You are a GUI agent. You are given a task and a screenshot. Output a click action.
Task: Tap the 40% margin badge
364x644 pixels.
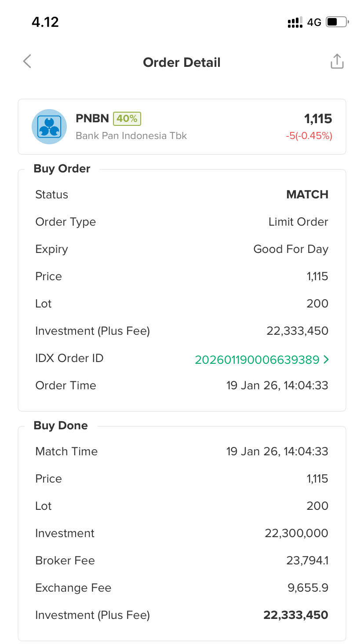point(127,118)
